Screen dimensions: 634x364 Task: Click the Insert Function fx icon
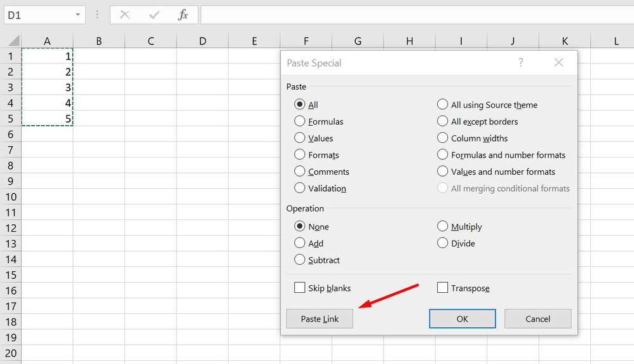coord(183,15)
